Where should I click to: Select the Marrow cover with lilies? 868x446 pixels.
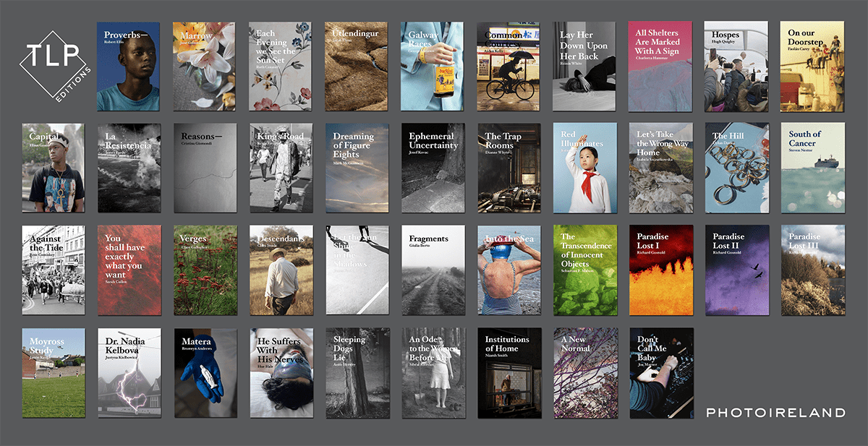point(204,66)
